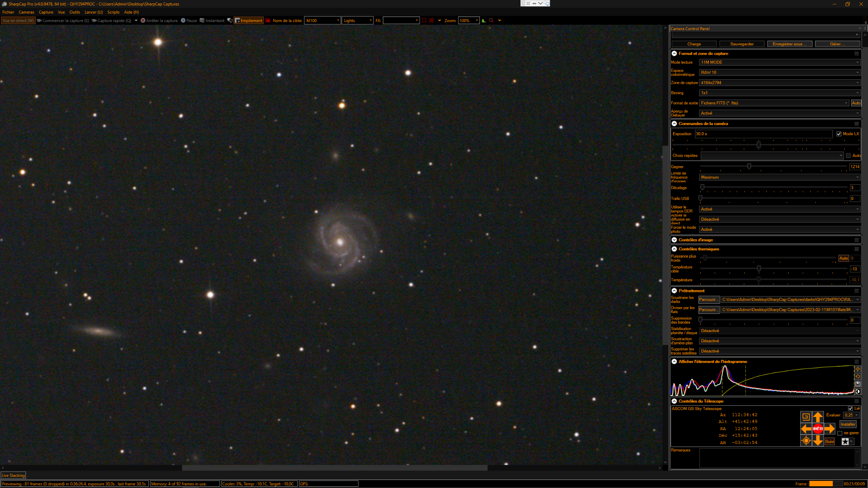Click the histogram stretch reset icon

pyautogui.click(x=857, y=377)
